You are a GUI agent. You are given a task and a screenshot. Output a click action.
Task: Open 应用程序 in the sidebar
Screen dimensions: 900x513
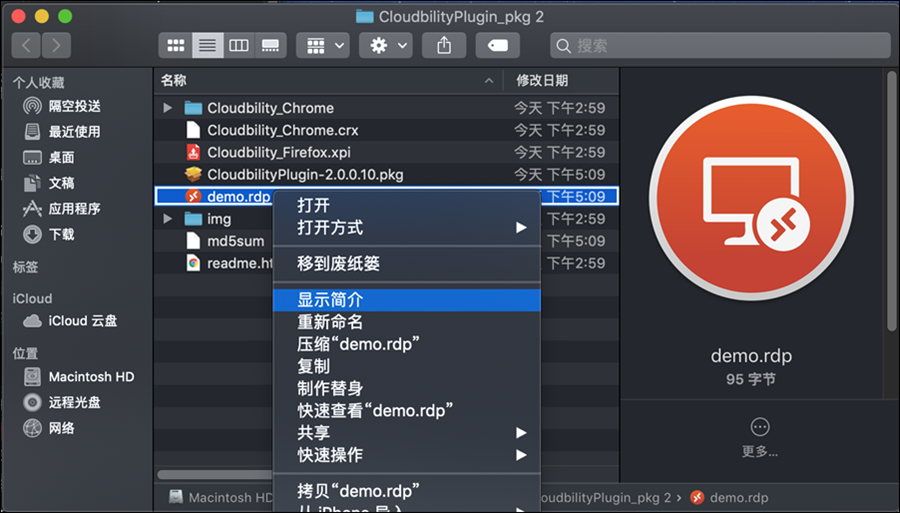[x=62, y=208]
